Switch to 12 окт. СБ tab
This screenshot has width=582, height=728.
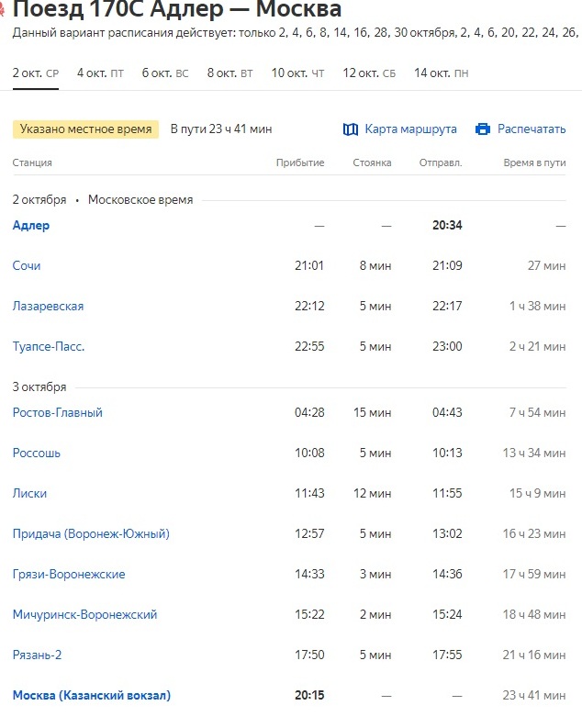(369, 73)
